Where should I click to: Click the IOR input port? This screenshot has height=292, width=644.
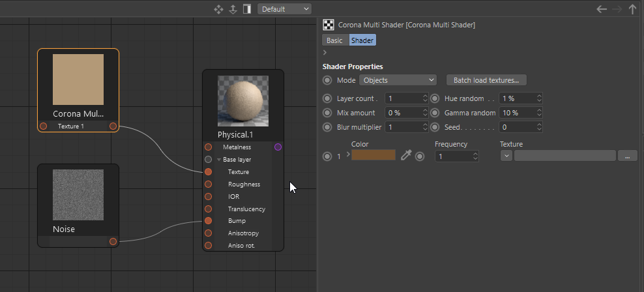[208, 196]
